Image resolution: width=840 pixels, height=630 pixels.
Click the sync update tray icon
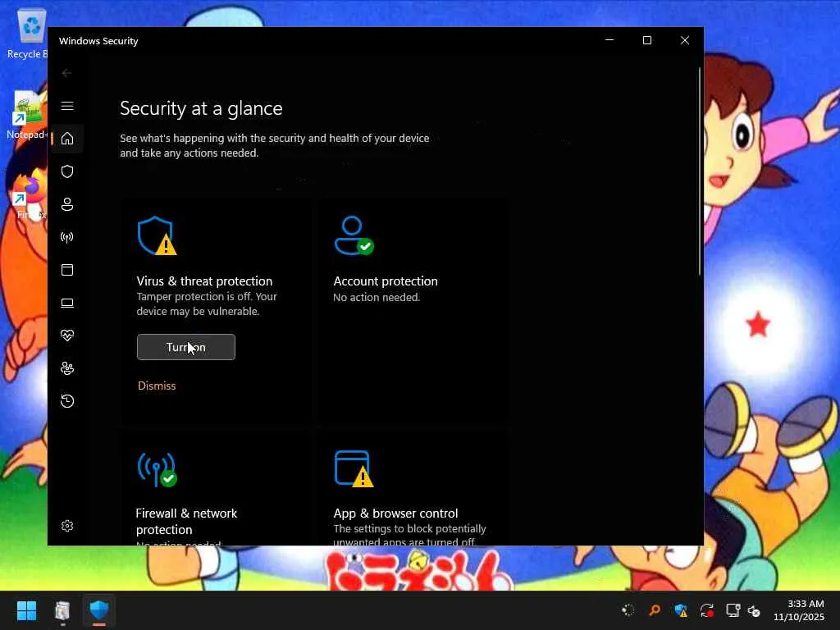[706, 610]
